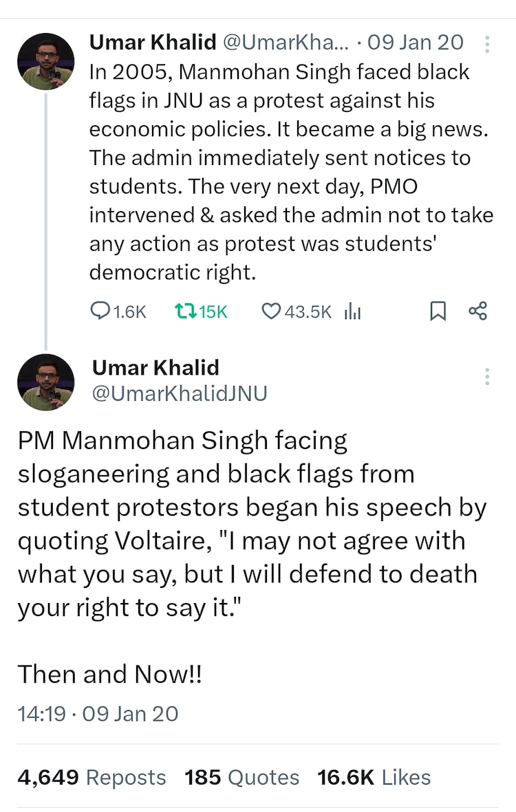
Task: Open three-dot menu on first tweet
Action: click(x=487, y=45)
